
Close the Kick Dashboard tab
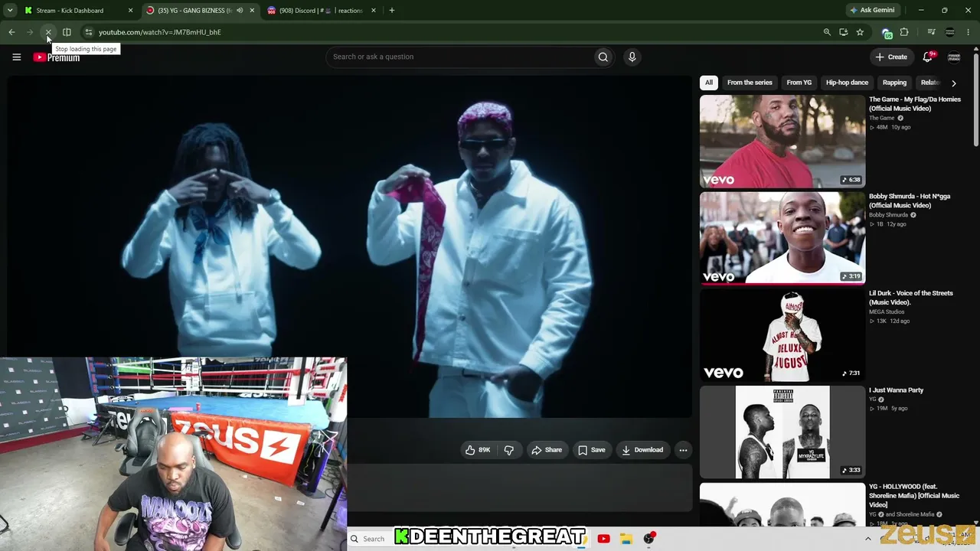[x=130, y=11]
